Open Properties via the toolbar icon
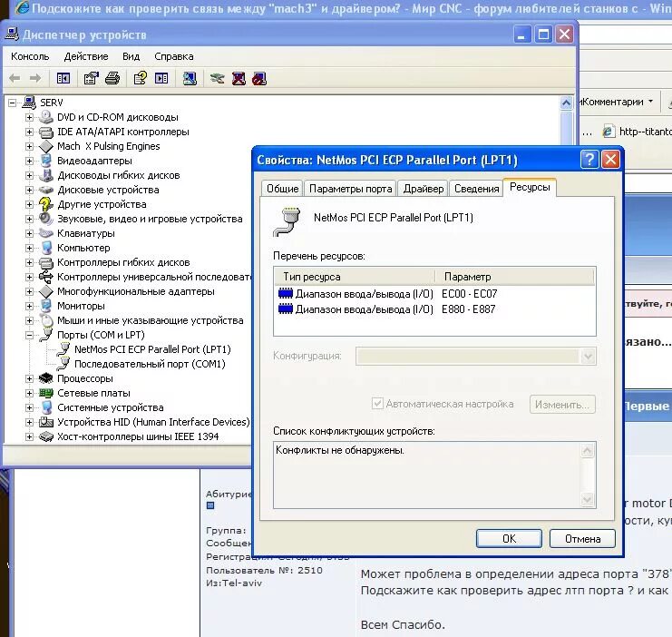 click(x=92, y=79)
